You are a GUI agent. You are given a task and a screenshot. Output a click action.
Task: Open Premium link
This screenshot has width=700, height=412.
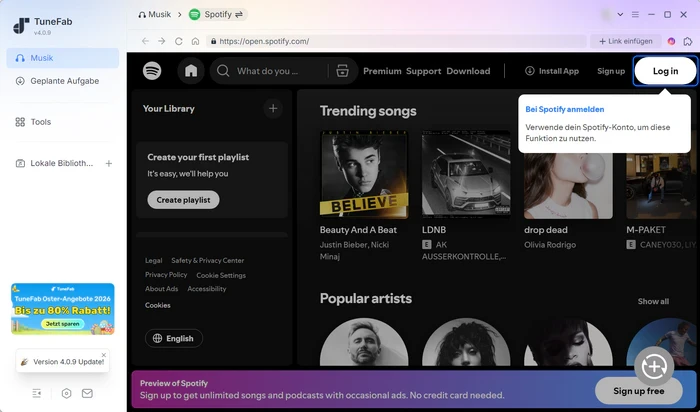(x=382, y=71)
